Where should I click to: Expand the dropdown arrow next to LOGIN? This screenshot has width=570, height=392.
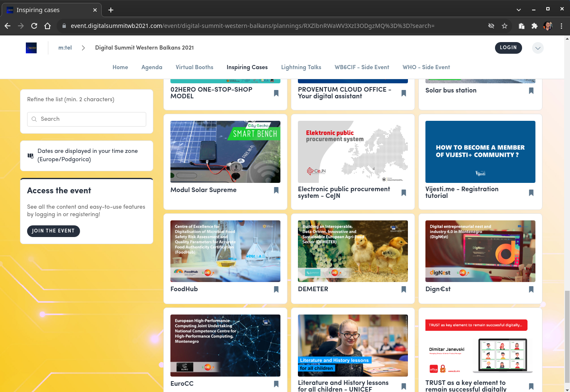coord(538,48)
